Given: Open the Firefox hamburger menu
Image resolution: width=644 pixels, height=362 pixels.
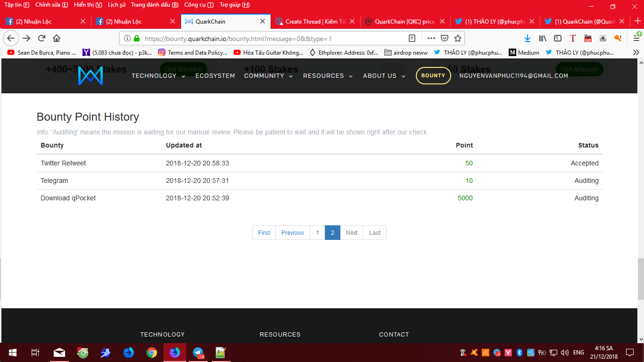Looking at the screenshot, I should (636, 38).
